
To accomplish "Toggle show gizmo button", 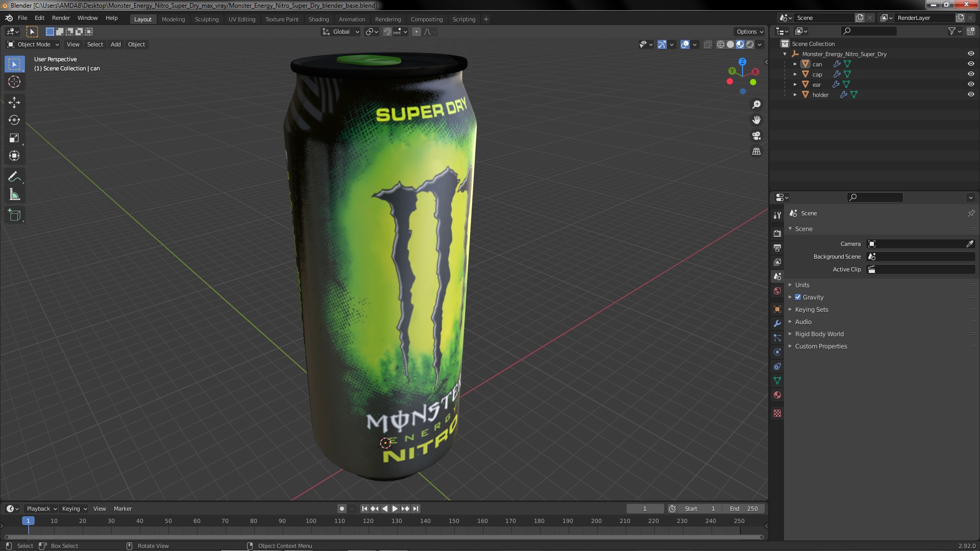I will 662,44.
